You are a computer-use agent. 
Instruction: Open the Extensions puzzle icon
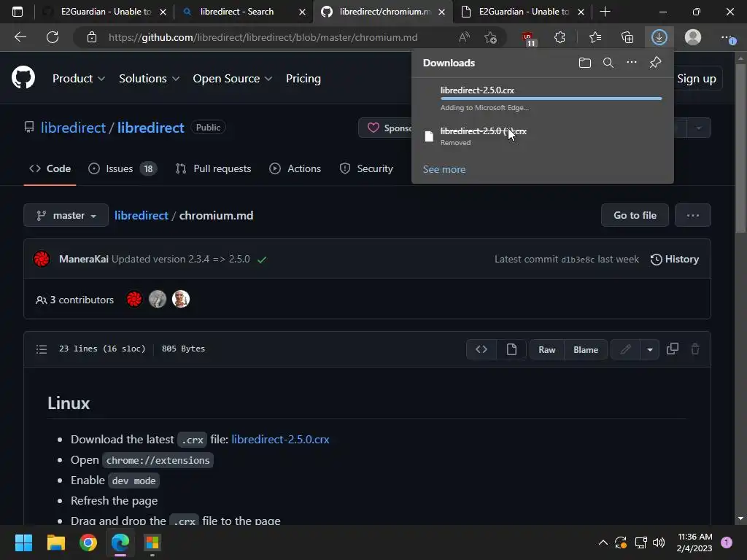tap(560, 37)
